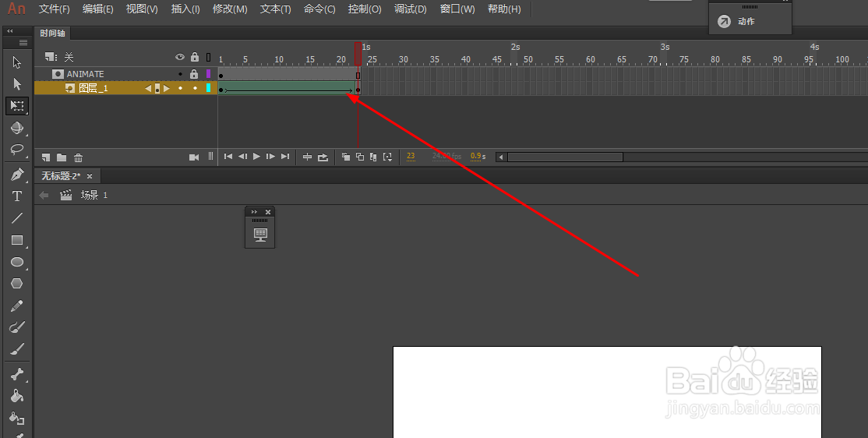Select the Bone tool
868x438 pixels.
point(16,374)
